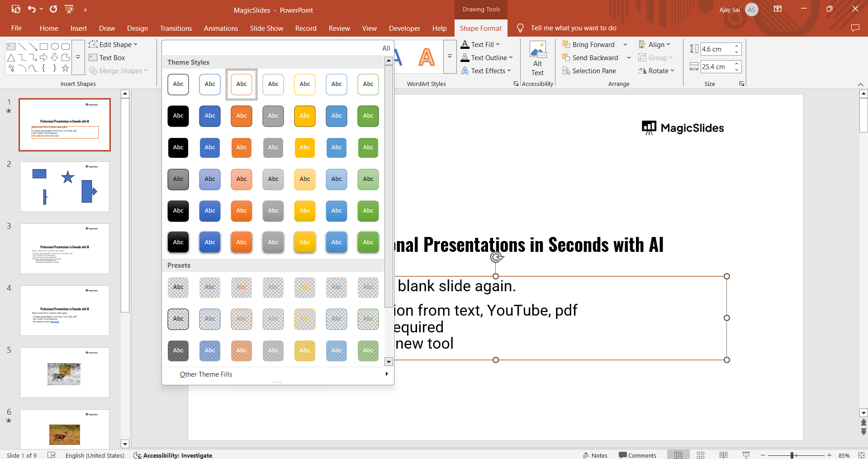Collapse the ribbon
The height and width of the screenshot is (459, 868).
point(860,85)
